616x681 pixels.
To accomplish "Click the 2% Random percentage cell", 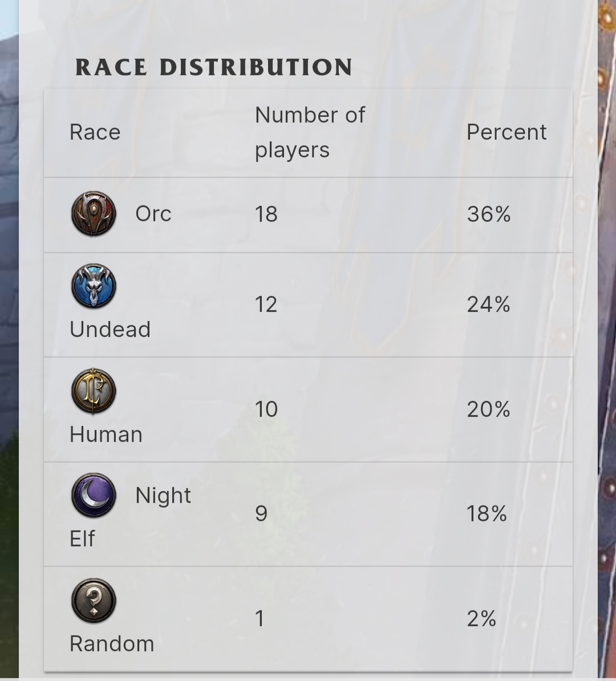I will coord(481,618).
